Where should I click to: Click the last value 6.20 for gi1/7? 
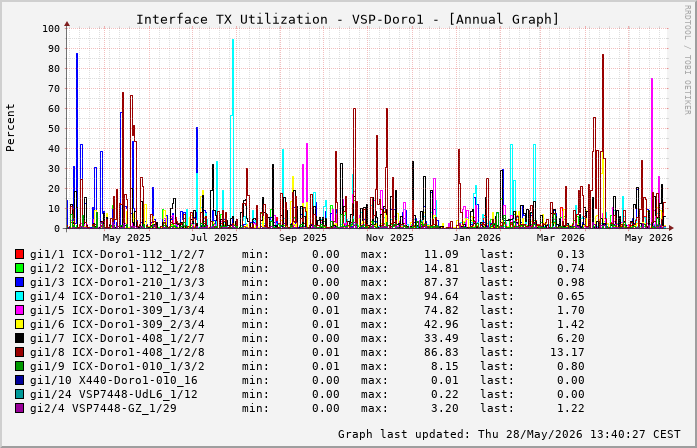coord(571,338)
